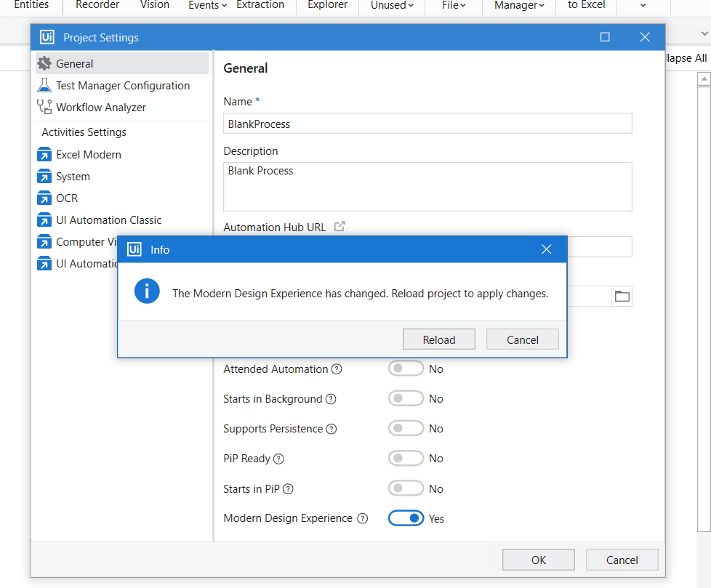
Task: Close the Project Settings window
Action: click(x=645, y=37)
